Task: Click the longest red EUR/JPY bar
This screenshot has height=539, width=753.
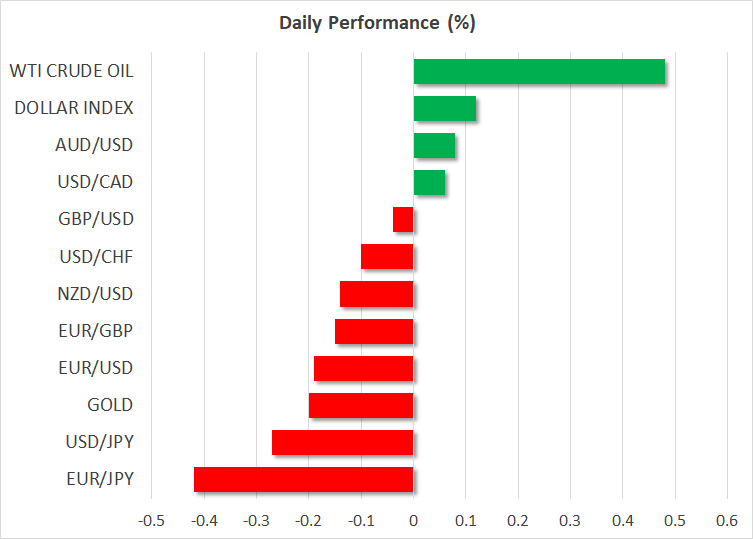Action: click(304, 479)
